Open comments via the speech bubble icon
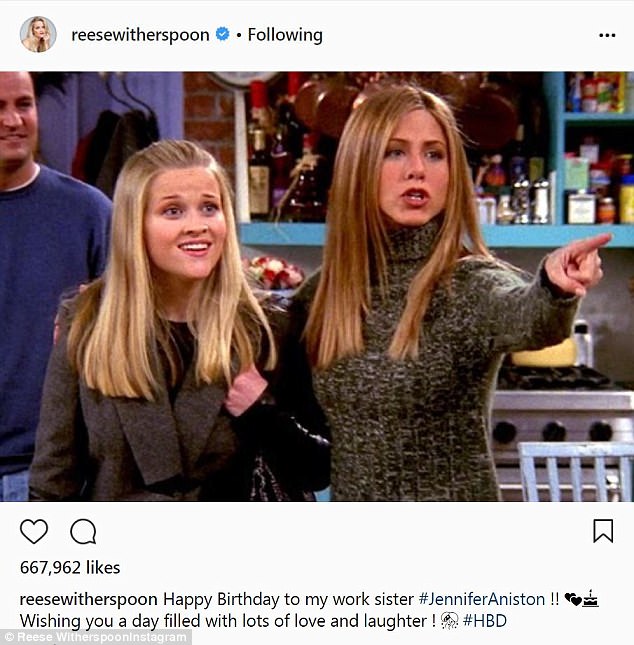634x645 pixels. (83, 531)
